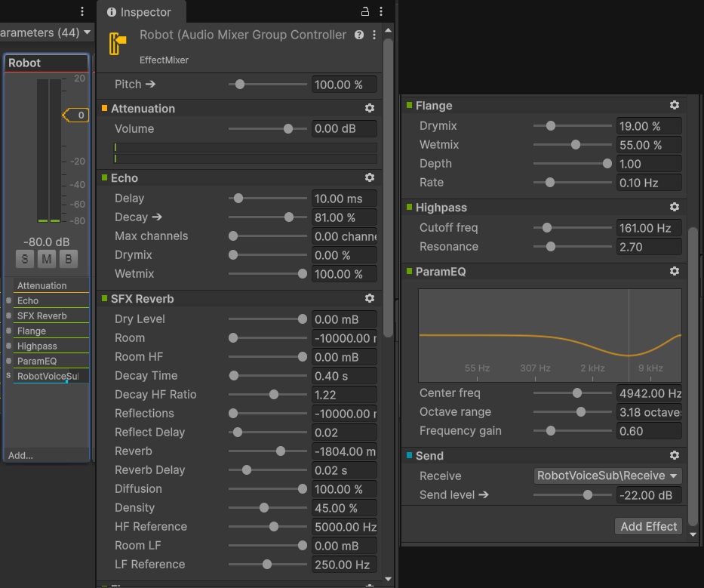Click Add... in the Robot strip
Viewport: 704px width, 588px height.
click(20, 455)
